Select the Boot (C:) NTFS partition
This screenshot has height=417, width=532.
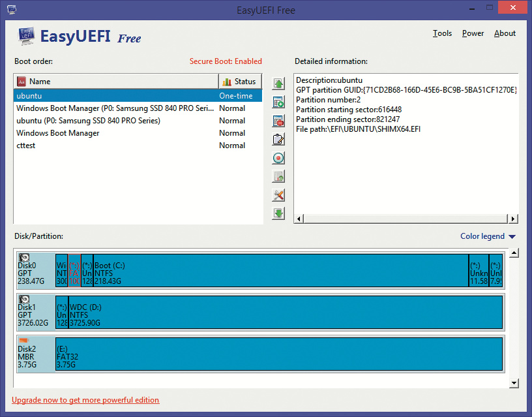coord(281,271)
